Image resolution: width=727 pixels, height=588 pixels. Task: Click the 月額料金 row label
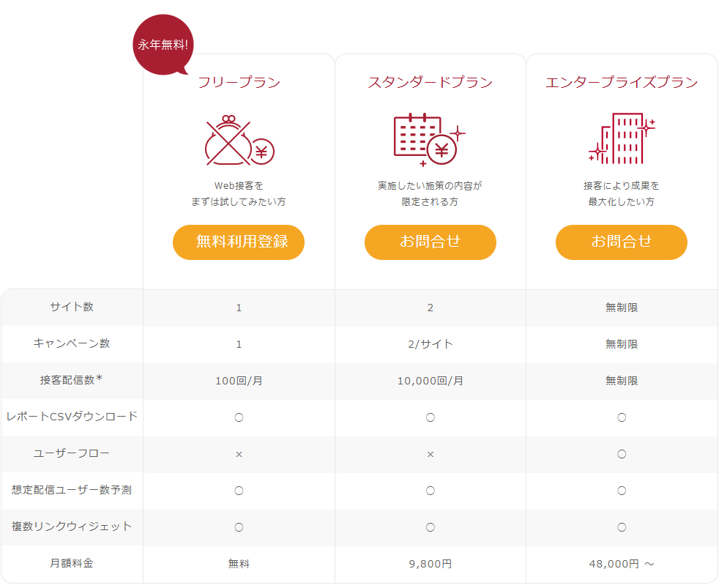click(x=71, y=563)
